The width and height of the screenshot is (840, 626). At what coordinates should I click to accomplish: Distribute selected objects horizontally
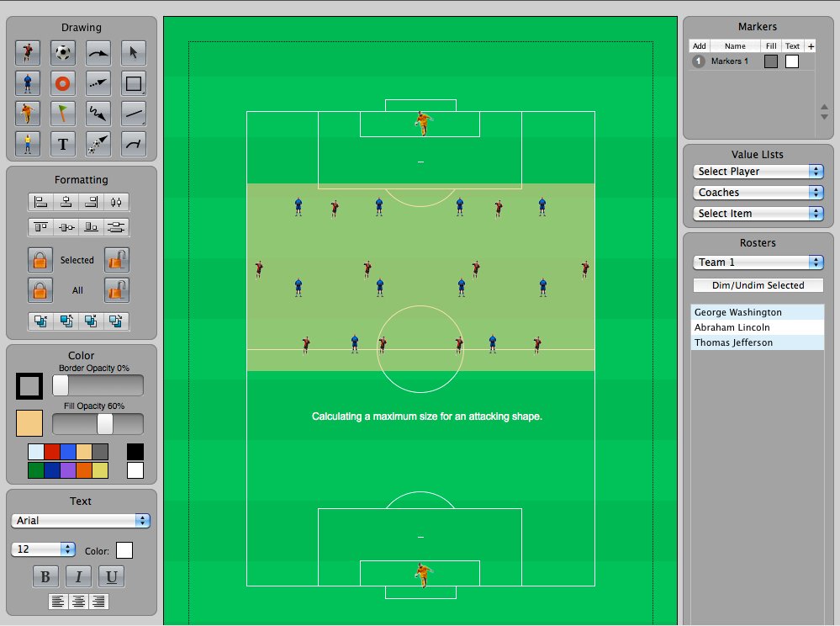point(116,202)
